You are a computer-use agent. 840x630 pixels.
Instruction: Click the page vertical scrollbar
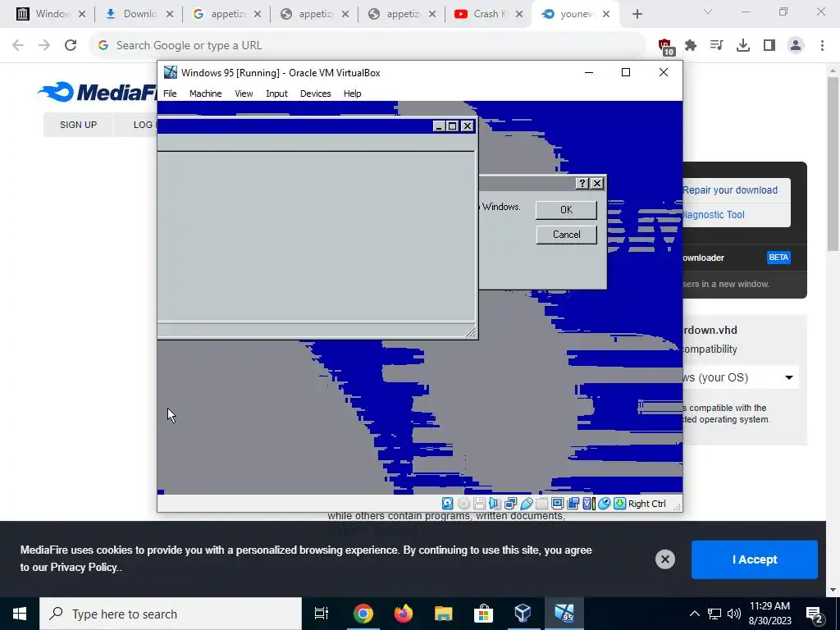[x=833, y=166]
